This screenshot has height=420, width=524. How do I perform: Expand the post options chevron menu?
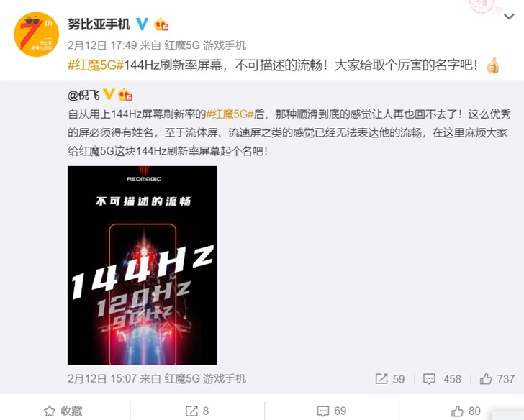[x=509, y=17]
